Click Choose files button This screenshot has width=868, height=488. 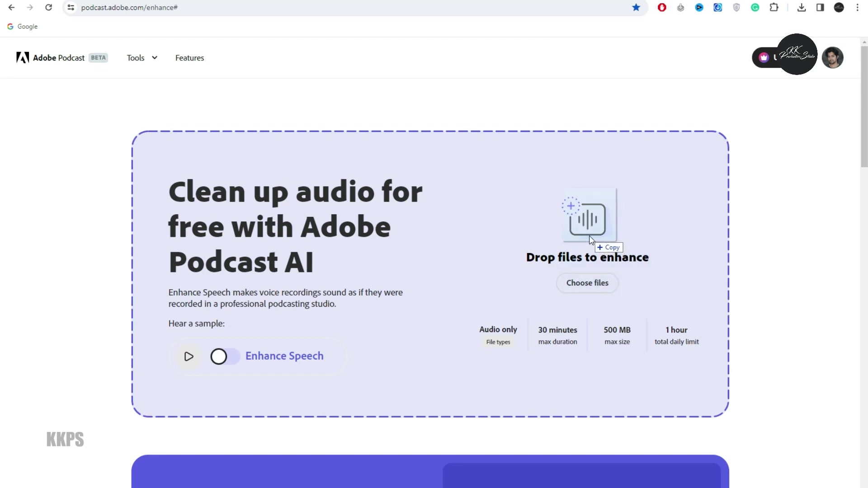tap(587, 283)
